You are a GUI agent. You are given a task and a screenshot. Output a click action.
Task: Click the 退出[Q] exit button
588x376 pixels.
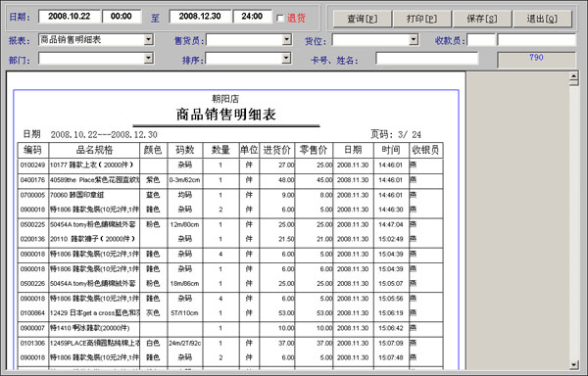[542, 19]
